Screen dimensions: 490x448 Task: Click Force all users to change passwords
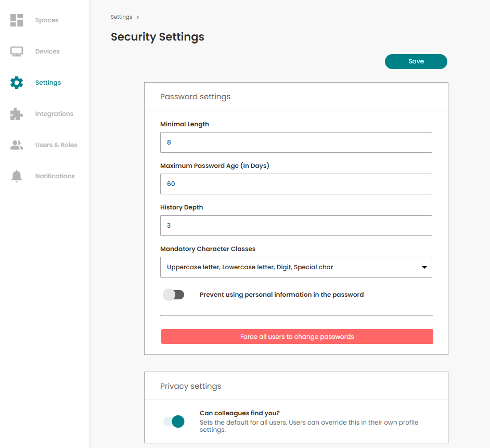297,337
